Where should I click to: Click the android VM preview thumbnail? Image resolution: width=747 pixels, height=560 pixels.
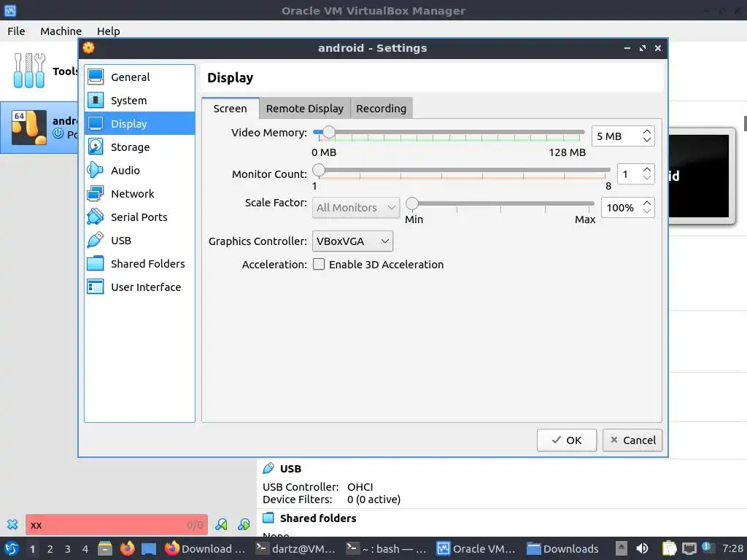click(x=698, y=176)
